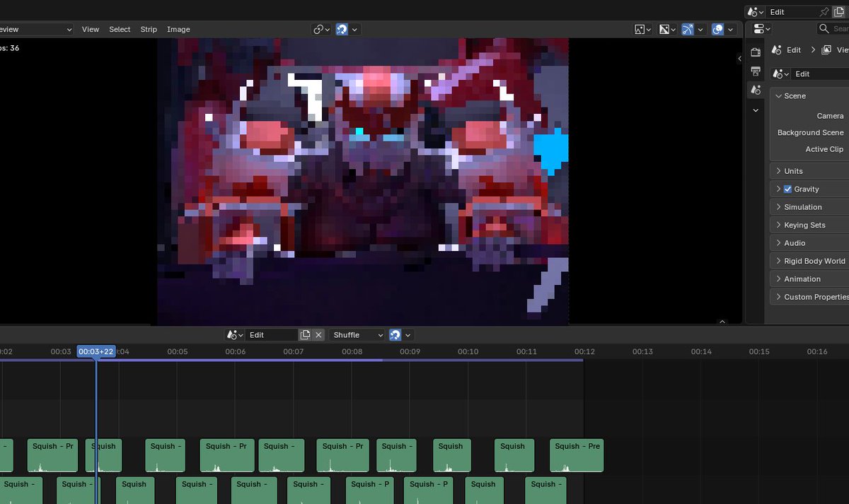This screenshot has height=504, width=849.
Task: Click 00:08 on the timeline ruler
Action: click(352, 351)
